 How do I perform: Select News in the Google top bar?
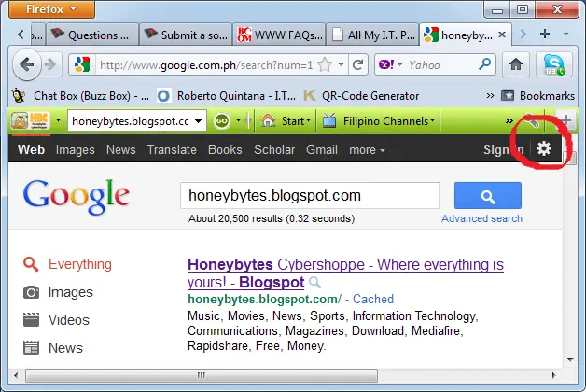tap(120, 149)
